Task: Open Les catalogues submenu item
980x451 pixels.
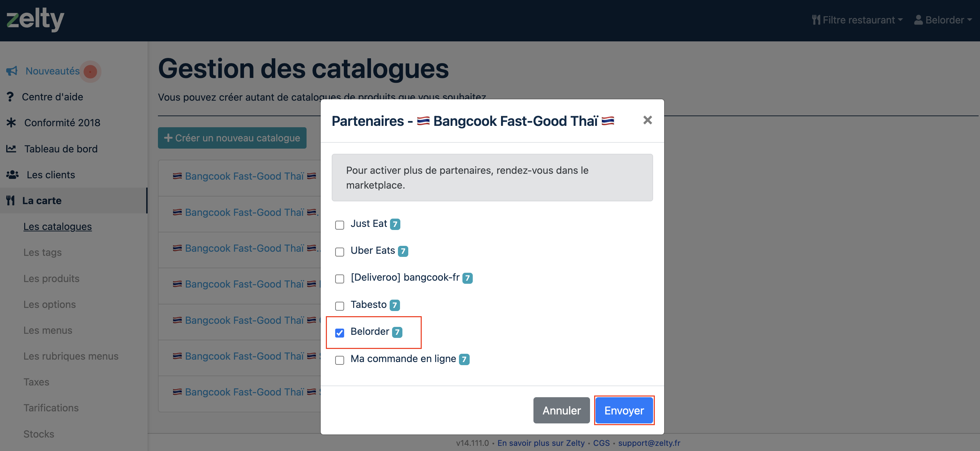Action: tap(58, 226)
